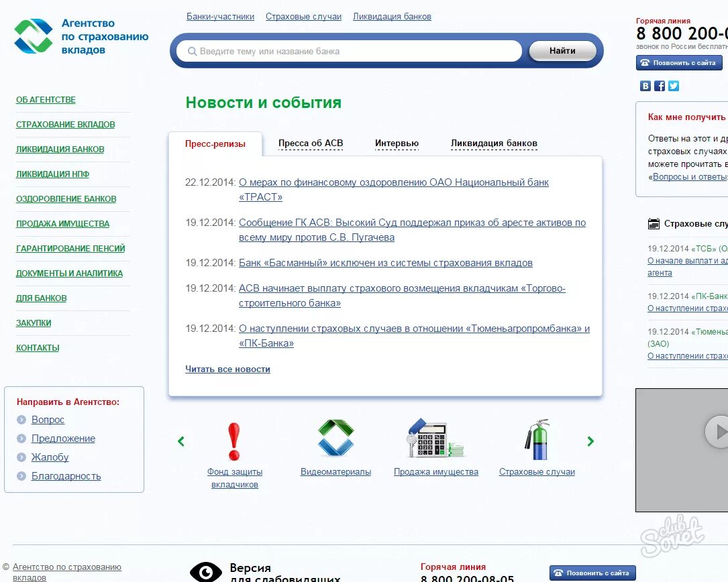Open the Facebook social icon
Image resolution: width=728 pixels, height=582 pixels.
pos(660,86)
